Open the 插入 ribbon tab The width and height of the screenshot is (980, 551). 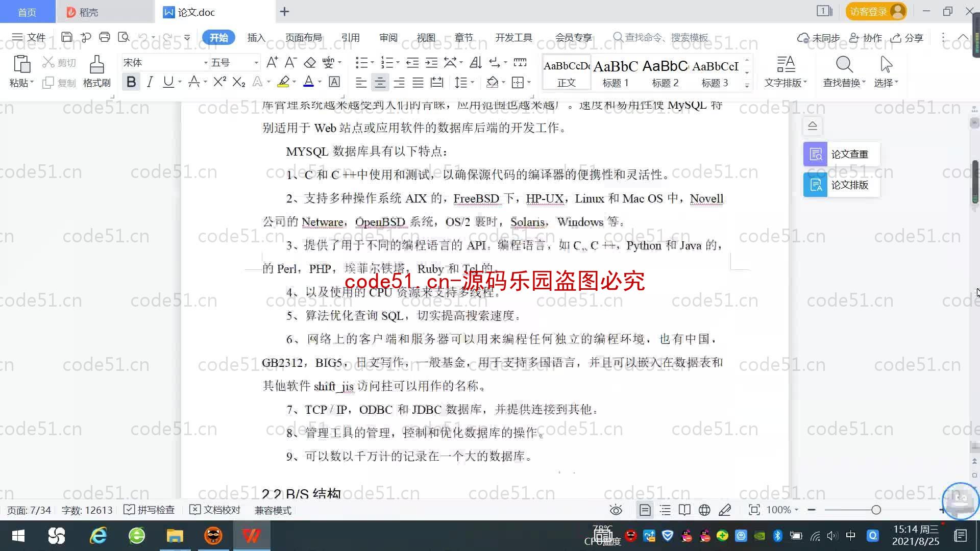click(x=256, y=37)
